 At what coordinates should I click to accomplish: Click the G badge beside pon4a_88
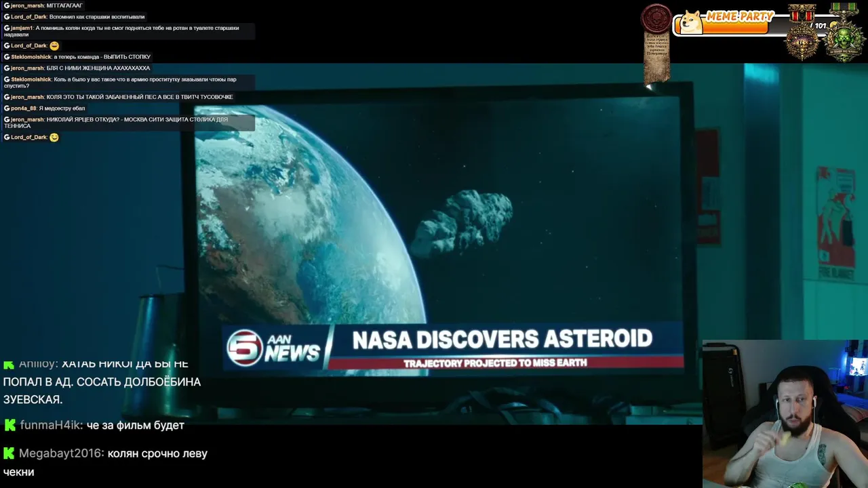click(7, 108)
